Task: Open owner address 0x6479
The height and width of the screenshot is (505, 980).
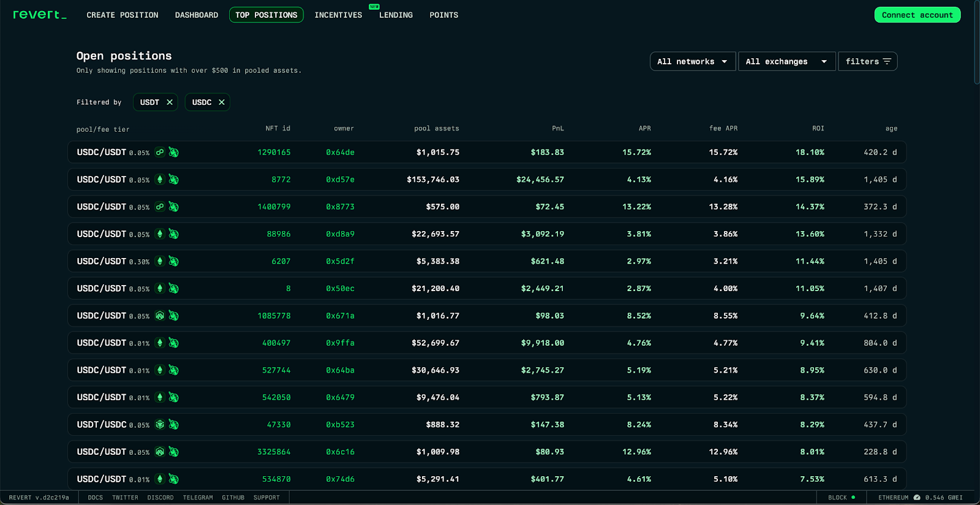Action: 340,397
